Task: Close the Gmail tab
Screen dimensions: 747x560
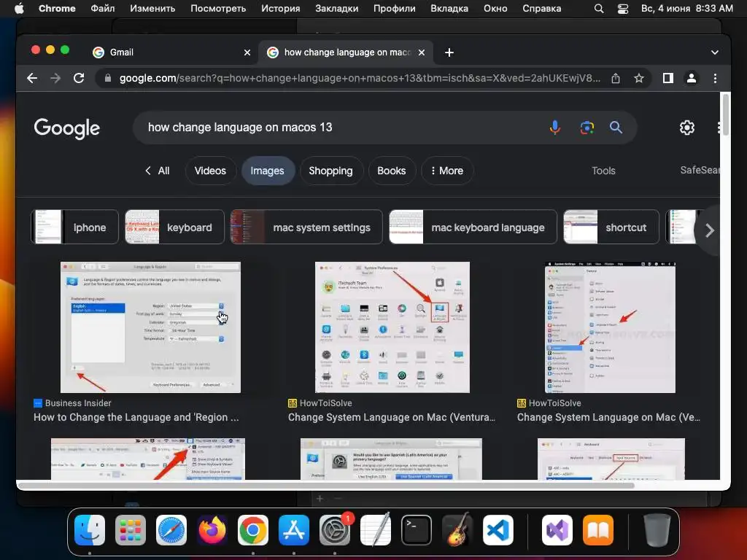Action: click(x=247, y=52)
